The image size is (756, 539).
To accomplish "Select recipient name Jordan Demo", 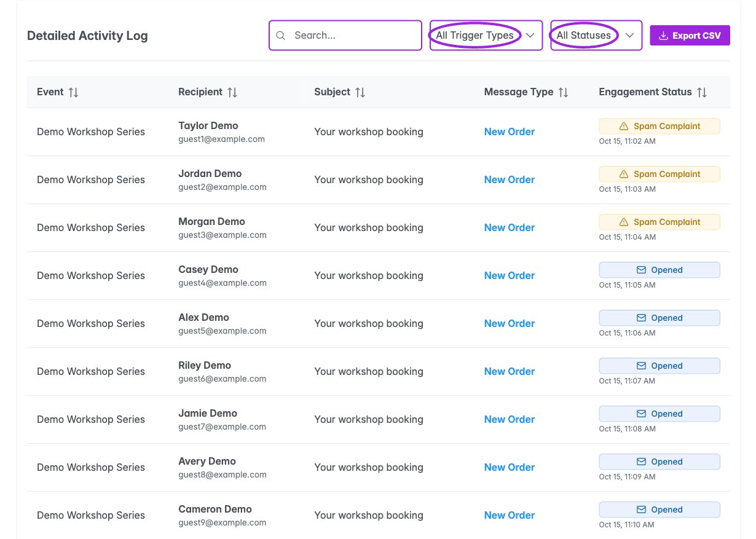I will (x=210, y=173).
